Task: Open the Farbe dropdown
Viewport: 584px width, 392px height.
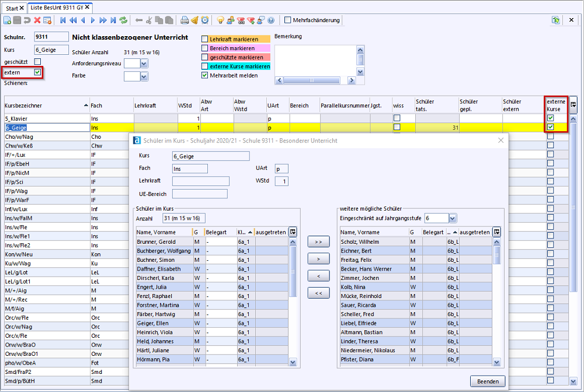Action: tap(144, 76)
